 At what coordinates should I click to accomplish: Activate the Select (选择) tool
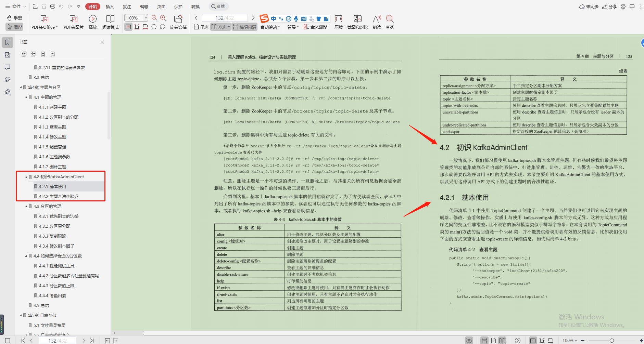(x=14, y=27)
